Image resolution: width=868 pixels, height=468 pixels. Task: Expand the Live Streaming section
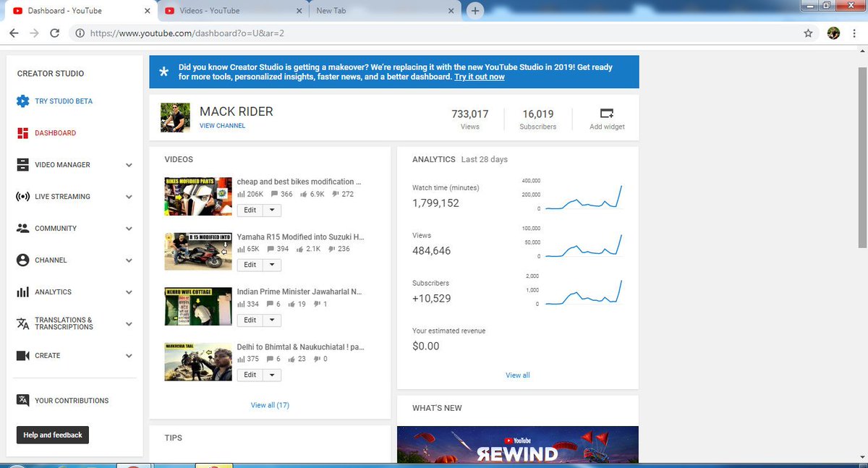[x=129, y=197]
